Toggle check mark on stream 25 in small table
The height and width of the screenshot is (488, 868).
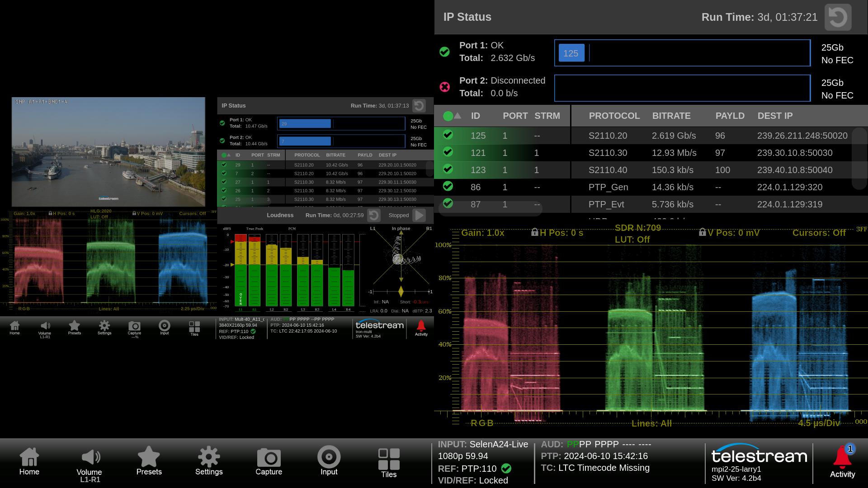click(x=224, y=199)
